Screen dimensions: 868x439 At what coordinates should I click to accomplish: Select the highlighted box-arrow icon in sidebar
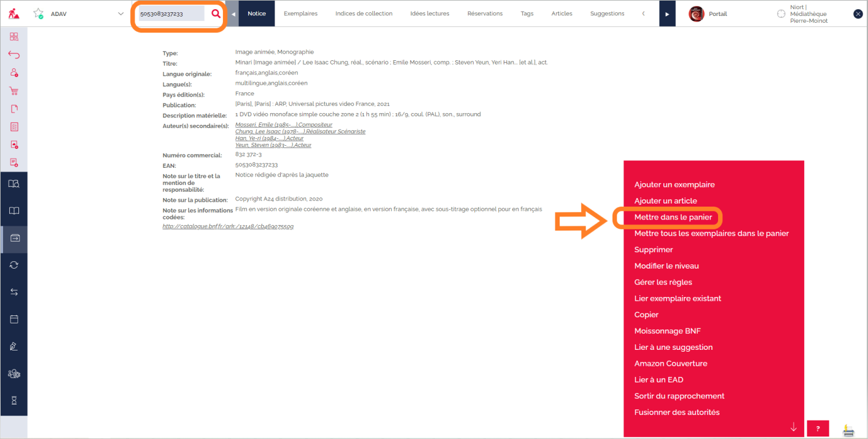click(14, 238)
